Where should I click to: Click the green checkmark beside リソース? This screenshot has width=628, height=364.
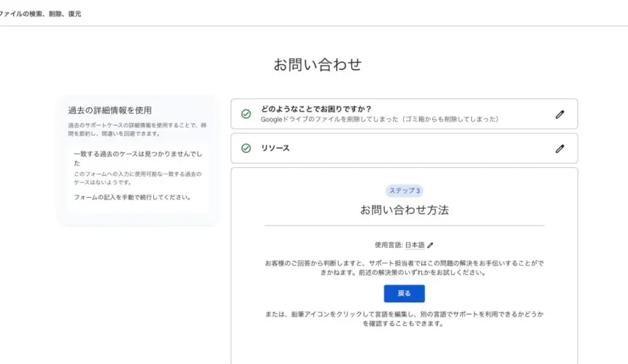click(246, 148)
